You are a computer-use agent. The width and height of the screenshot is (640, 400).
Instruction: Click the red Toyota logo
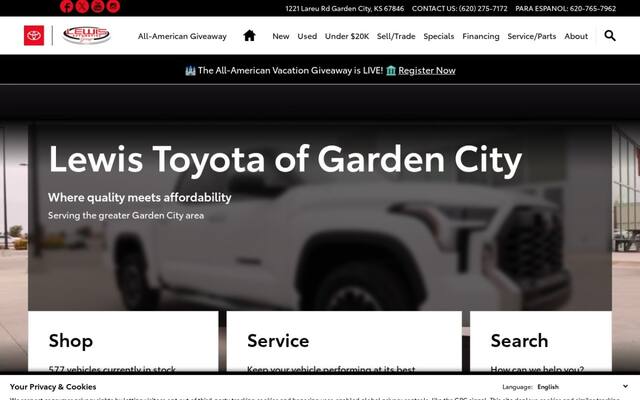click(x=34, y=36)
